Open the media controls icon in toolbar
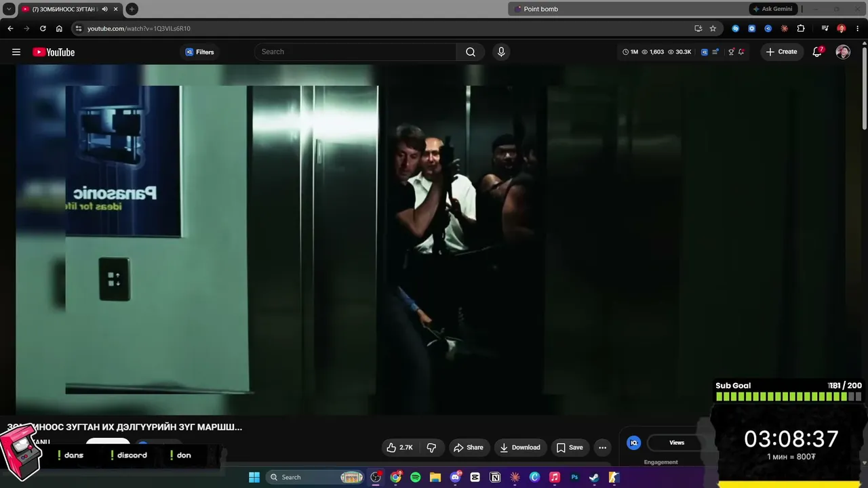The width and height of the screenshot is (868, 488). tap(825, 28)
